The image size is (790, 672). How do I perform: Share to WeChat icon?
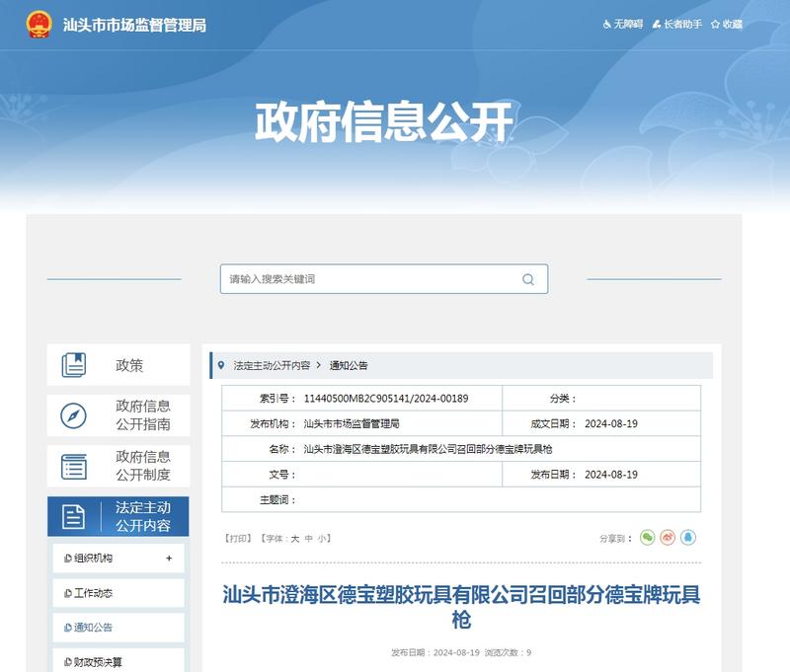click(x=648, y=538)
